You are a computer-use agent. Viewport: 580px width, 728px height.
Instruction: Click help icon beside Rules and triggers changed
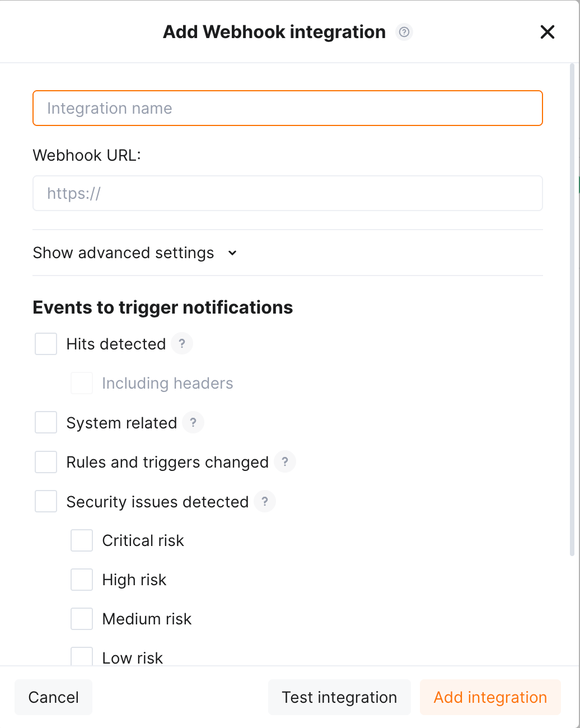point(285,462)
